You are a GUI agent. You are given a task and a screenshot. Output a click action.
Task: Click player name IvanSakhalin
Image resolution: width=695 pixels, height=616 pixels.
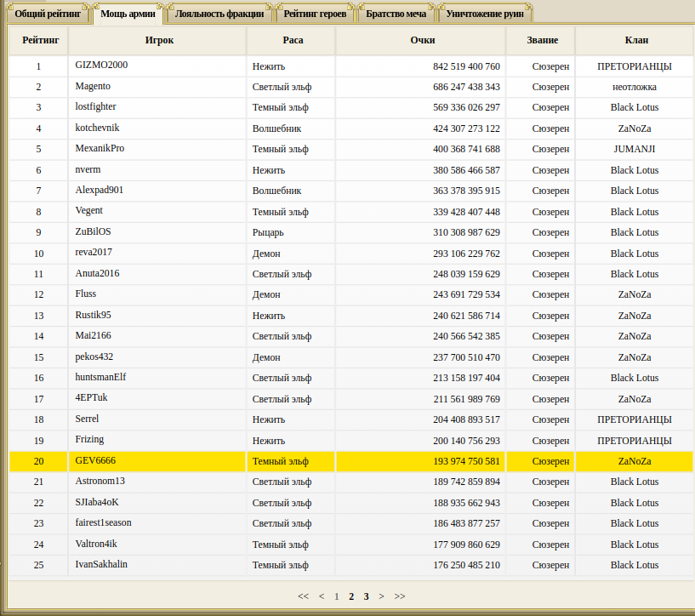(x=101, y=565)
